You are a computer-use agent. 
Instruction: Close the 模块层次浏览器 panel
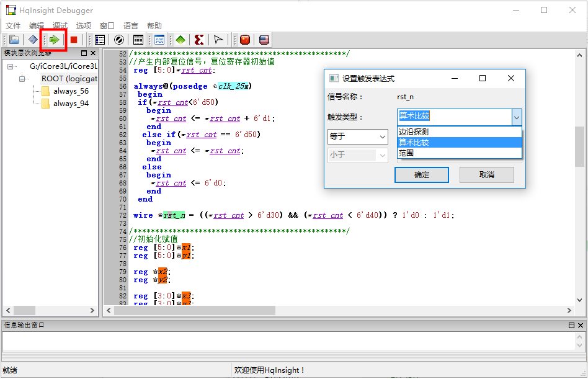pyautogui.click(x=93, y=53)
